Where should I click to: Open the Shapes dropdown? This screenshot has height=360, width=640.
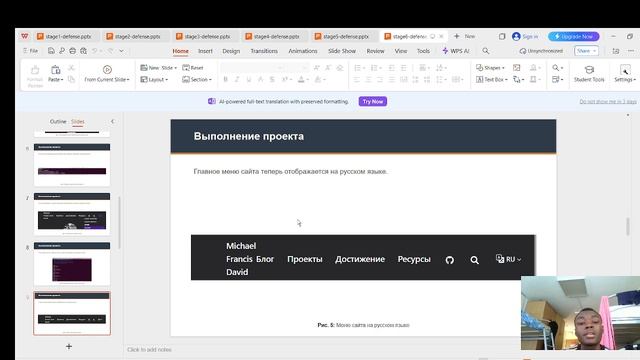point(490,68)
